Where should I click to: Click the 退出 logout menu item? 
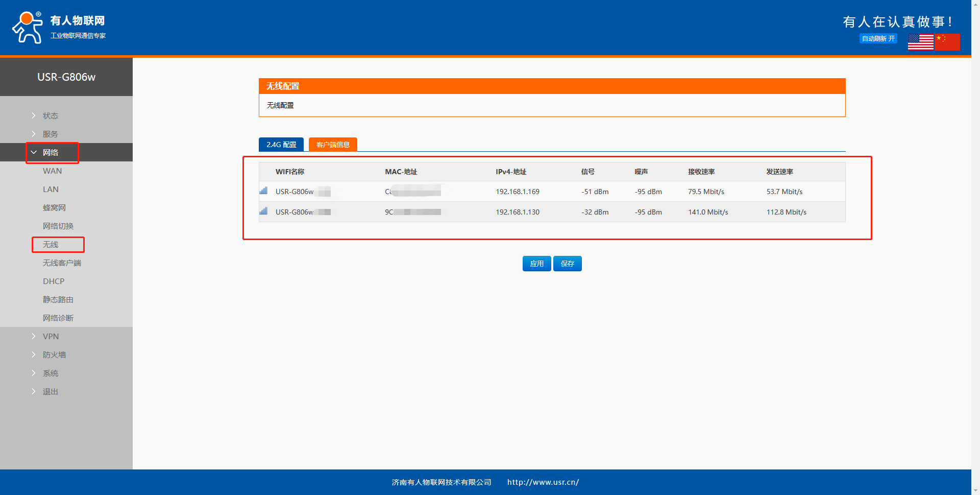coord(50,392)
